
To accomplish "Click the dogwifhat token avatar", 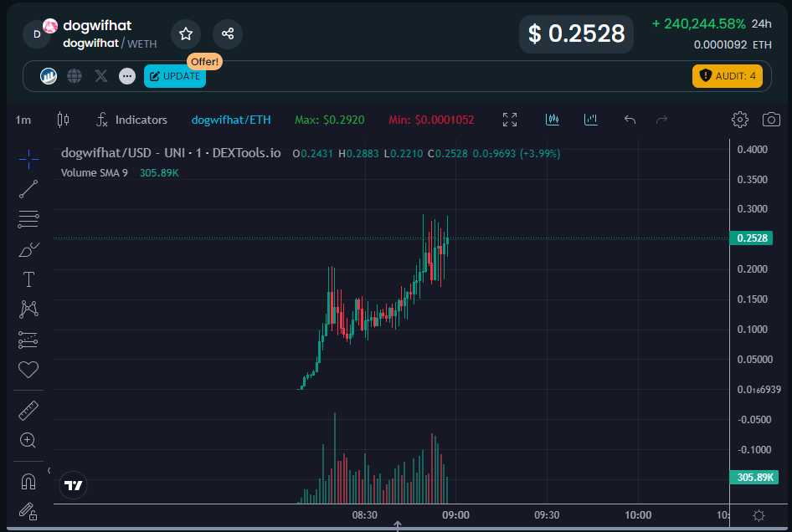I will (37, 34).
